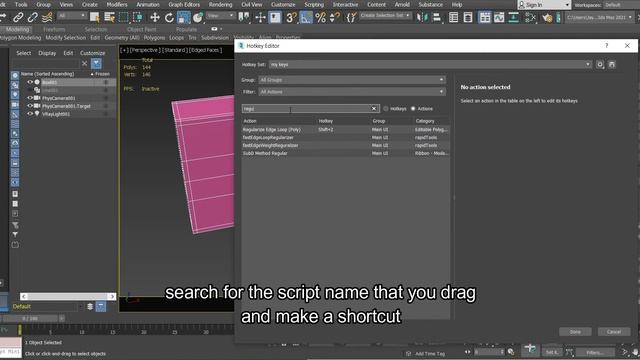Click the Edged Faces viewport label
The image size is (640, 360).
pyautogui.click(x=206, y=50)
